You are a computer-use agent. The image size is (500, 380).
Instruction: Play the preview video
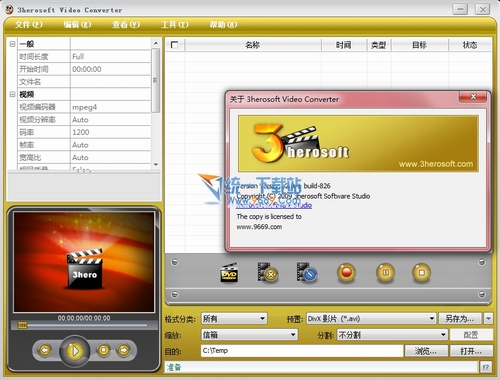click(x=74, y=351)
